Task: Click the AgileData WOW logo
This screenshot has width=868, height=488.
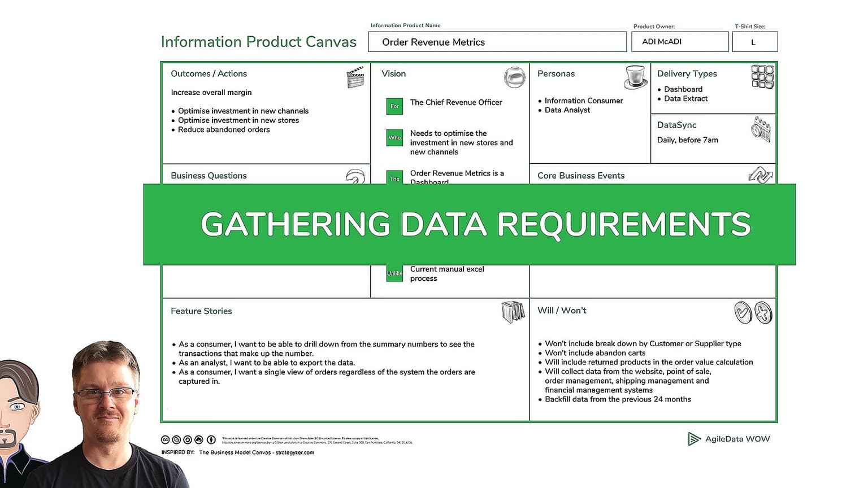Action: pos(728,439)
